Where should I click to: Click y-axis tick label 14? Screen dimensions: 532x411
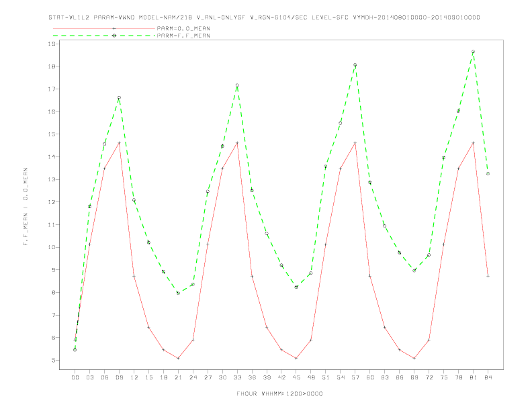(x=52, y=156)
